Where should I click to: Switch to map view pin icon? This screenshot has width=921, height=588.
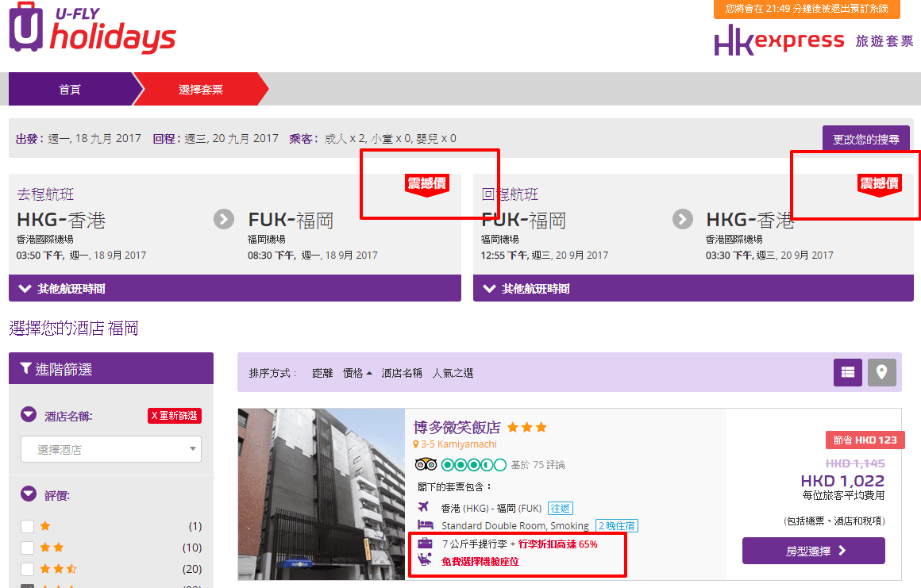pyautogui.click(x=881, y=372)
